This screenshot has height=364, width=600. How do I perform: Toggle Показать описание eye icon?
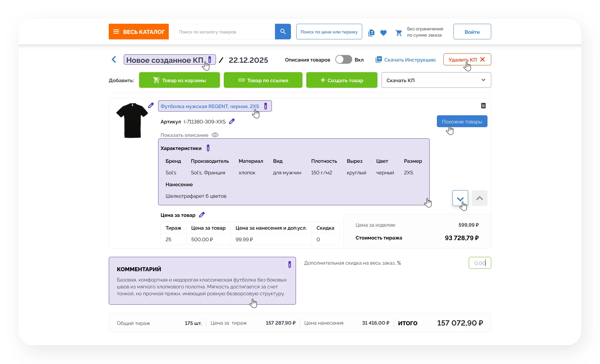coord(215,135)
